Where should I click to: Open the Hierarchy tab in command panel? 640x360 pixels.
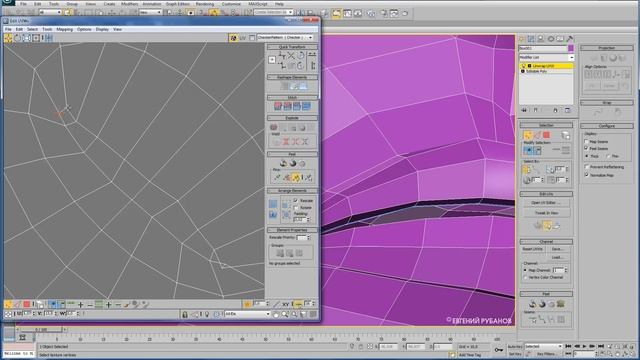(541, 39)
